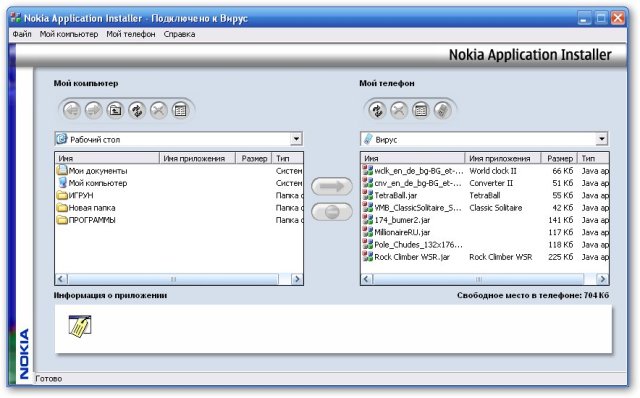Viewport: 640px width, 398px height.
Task: Click right arrow of computer list scrollbar
Action: (x=297, y=279)
